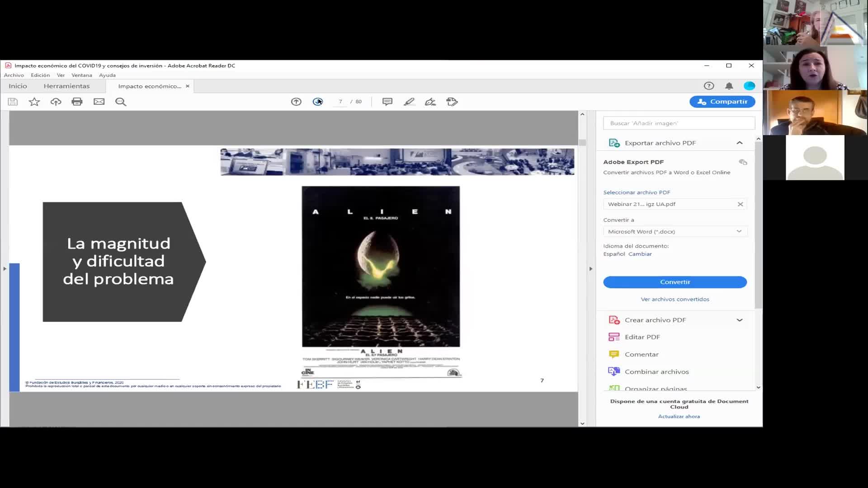Click the Comentar tool icon

tap(614, 354)
